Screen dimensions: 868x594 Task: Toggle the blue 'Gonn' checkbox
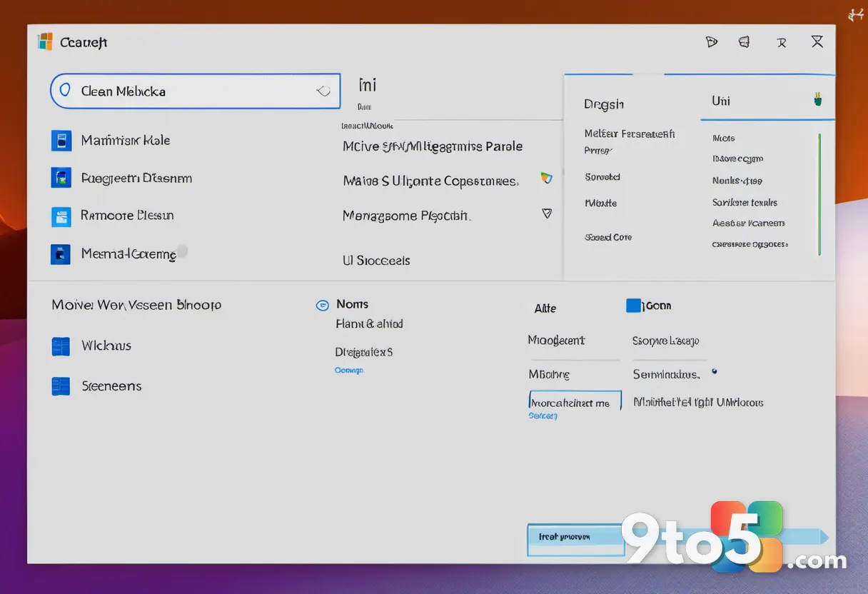[x=633, y=306]
